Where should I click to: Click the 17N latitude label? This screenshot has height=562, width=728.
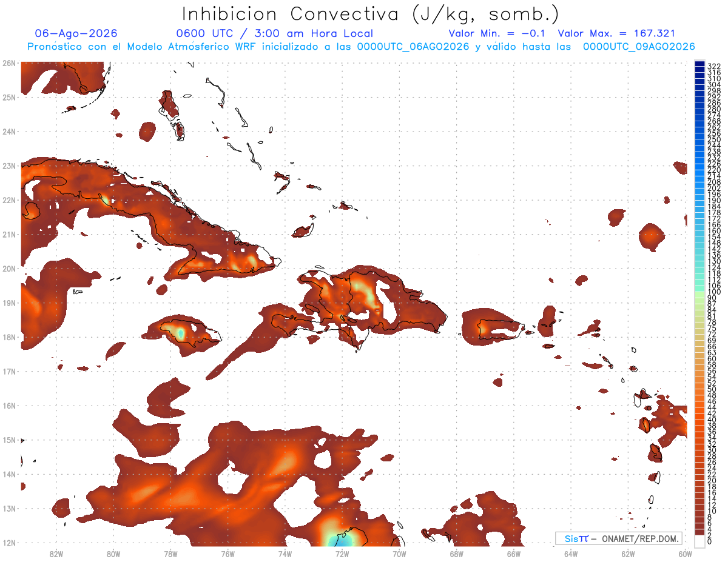pos(8,371)
